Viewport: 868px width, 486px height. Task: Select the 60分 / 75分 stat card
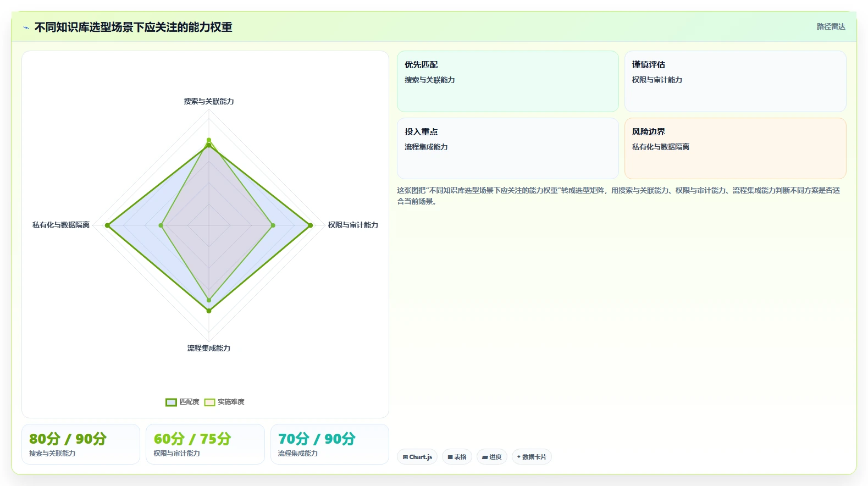point(205,444)
